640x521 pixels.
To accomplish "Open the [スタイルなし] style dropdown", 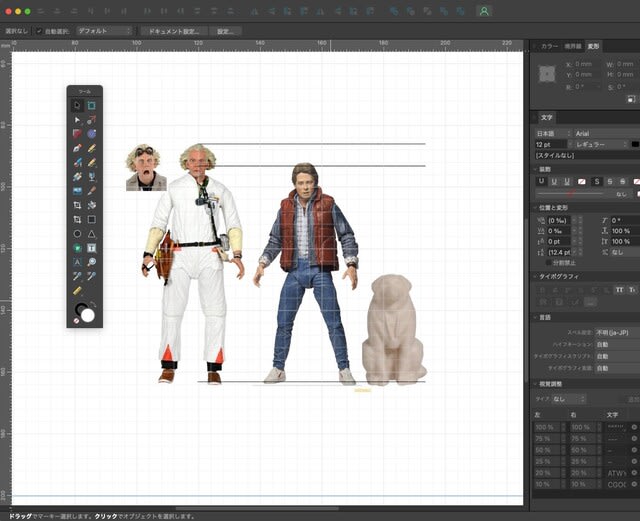I will tap(587, 156).
